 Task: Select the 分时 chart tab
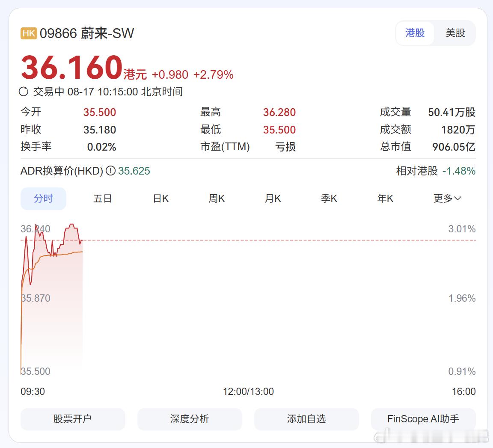[x=43, y=199]
